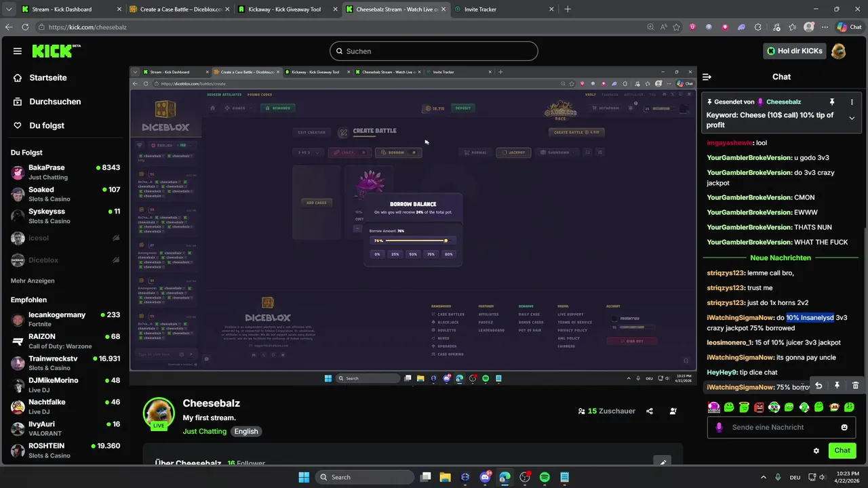This screenshot has width=868, height=488.
Task: Click the user icon next to share
Action: (x=673, y=411)
